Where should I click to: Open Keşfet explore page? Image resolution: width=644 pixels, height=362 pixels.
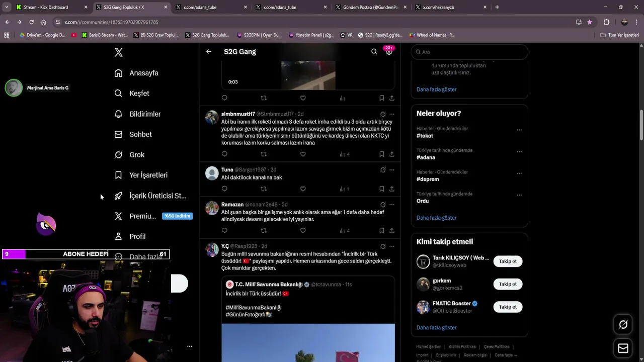[132, 94]
